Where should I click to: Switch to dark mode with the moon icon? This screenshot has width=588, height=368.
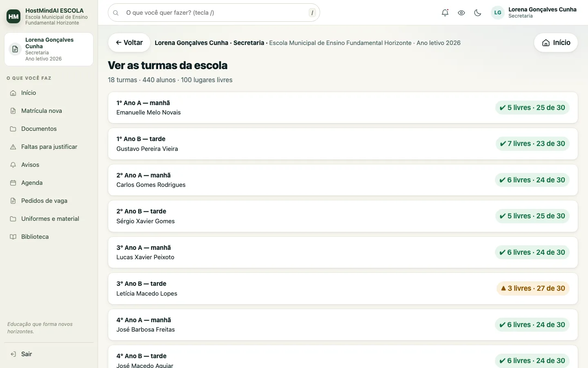[x=478, y=13]
